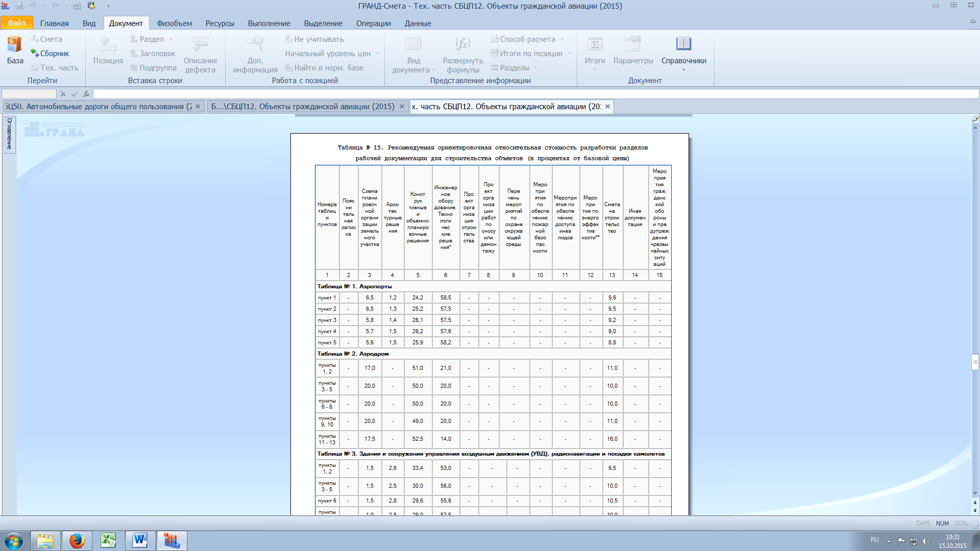Close the Б...\СБЦП12 document tab
This screenshot has width=980, height=551.
pyautogui.click(x=402, y=107)
